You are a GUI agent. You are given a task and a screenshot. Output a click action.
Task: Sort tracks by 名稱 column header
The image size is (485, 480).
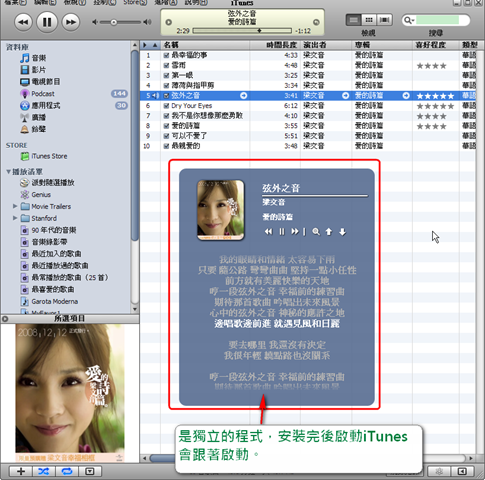(x=205, y=45)
